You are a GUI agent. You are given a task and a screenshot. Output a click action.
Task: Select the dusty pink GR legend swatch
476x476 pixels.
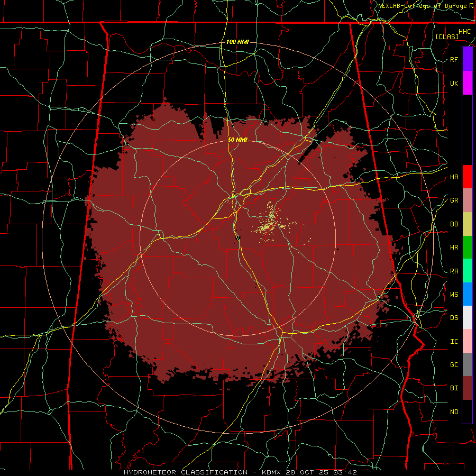click(467, 200)
